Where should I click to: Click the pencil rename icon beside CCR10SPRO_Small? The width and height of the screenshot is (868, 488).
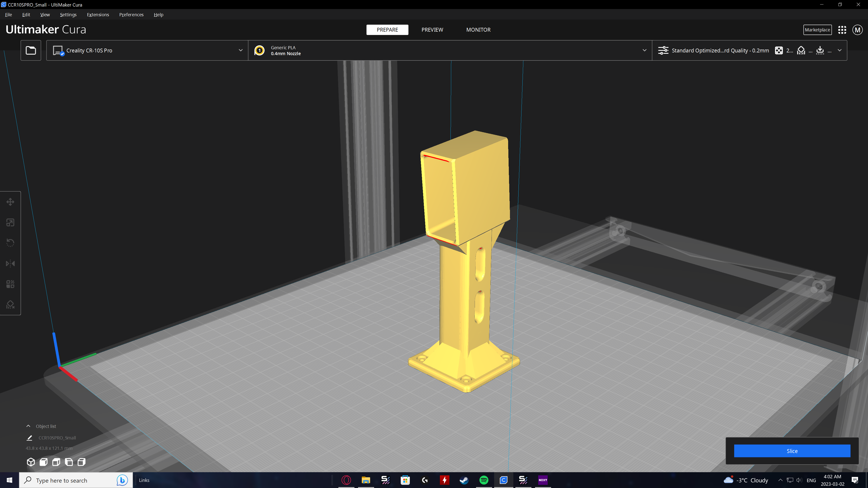pyautogui.click(x=29, y=438)
